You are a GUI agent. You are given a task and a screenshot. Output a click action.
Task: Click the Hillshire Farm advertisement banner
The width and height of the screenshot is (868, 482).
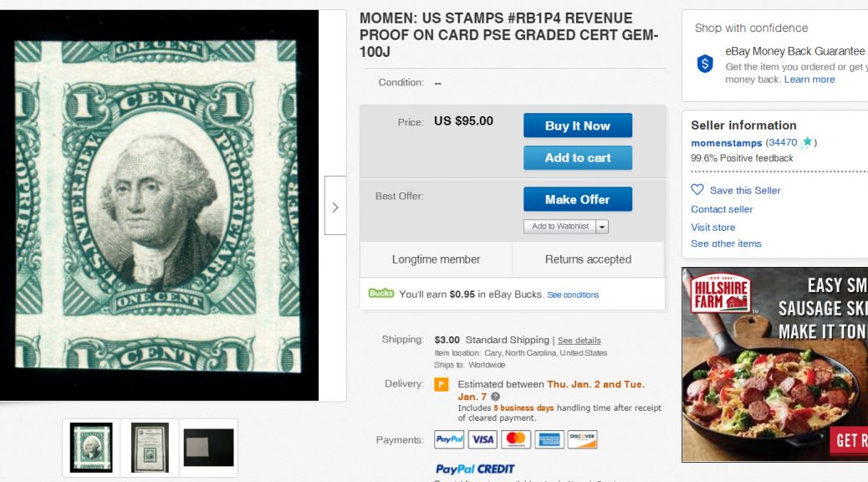tap(774, 364)
